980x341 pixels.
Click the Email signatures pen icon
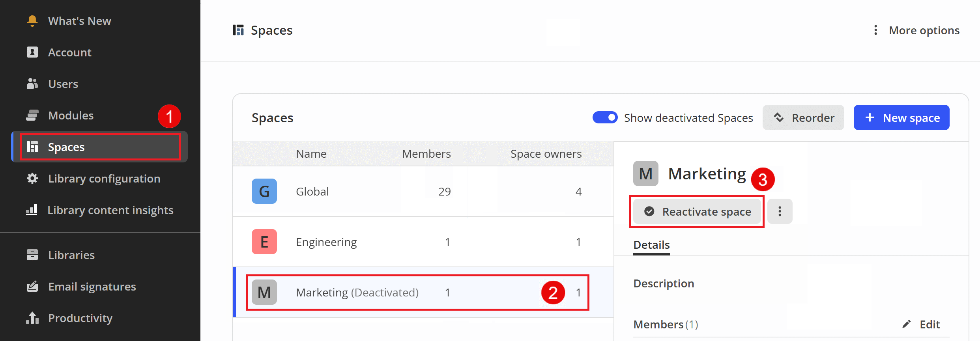pos(32,286)
